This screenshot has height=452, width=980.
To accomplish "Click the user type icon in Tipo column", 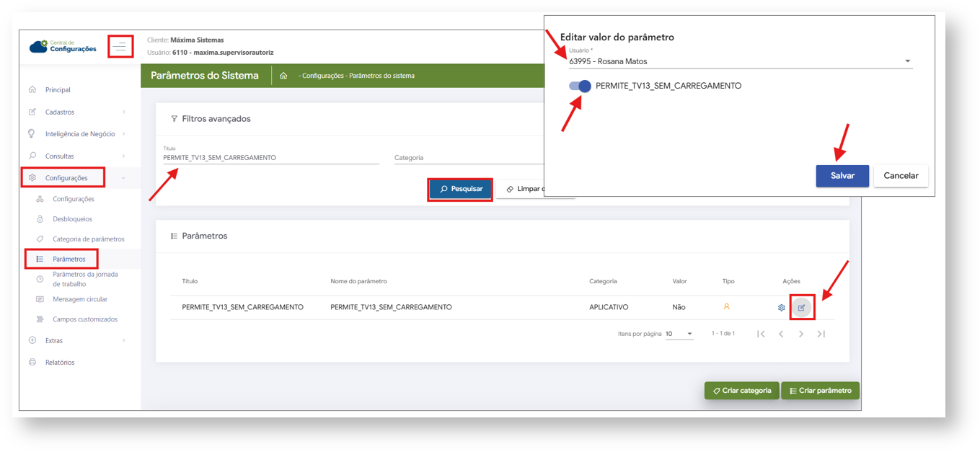I will [x=726, y=307].
